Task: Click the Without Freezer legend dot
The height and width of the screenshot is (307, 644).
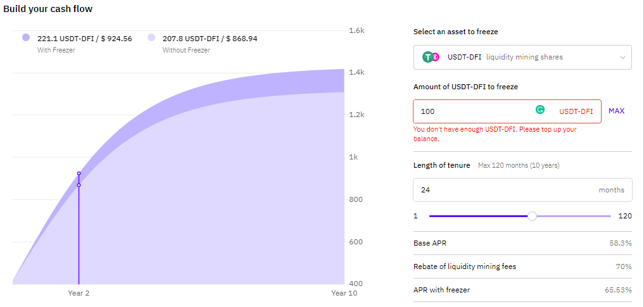Action: click(151, 38)
